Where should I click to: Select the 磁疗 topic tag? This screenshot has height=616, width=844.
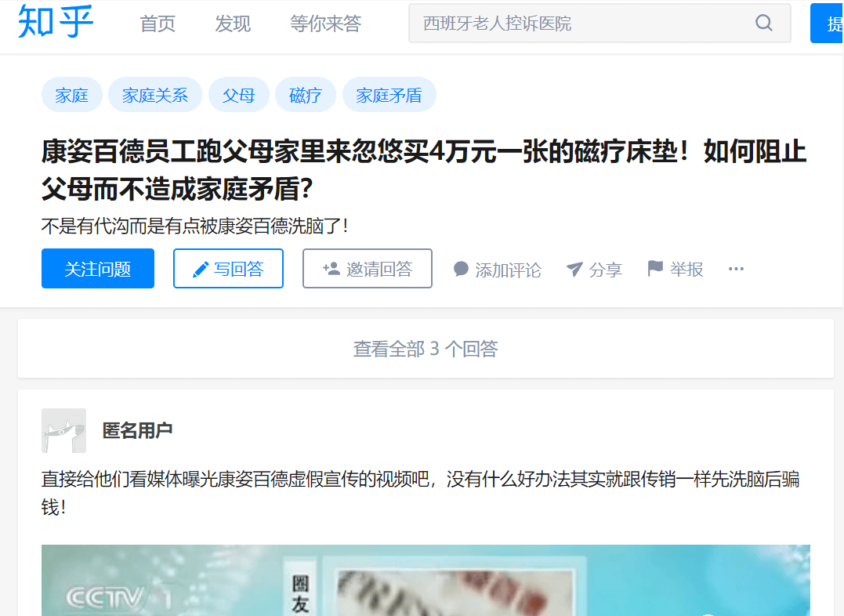coord(305,96)
